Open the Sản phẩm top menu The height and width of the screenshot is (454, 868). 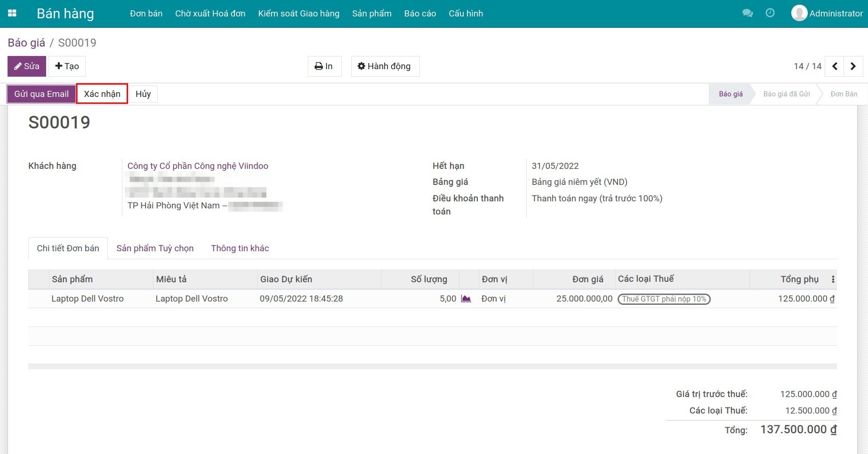(x=372, y=14)
